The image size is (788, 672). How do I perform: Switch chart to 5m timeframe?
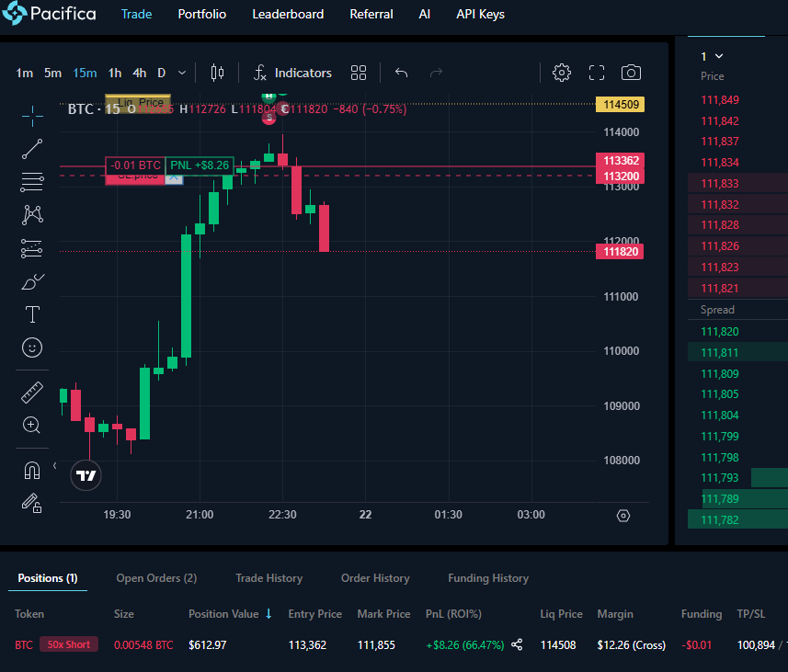click(52, 73)
